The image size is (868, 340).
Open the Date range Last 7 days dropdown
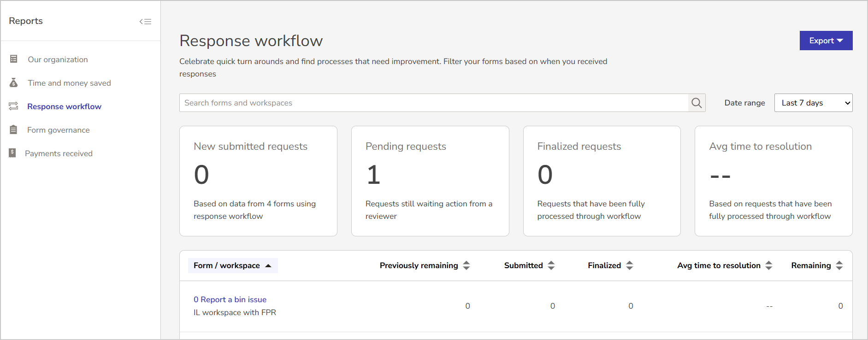pos(813,103)
